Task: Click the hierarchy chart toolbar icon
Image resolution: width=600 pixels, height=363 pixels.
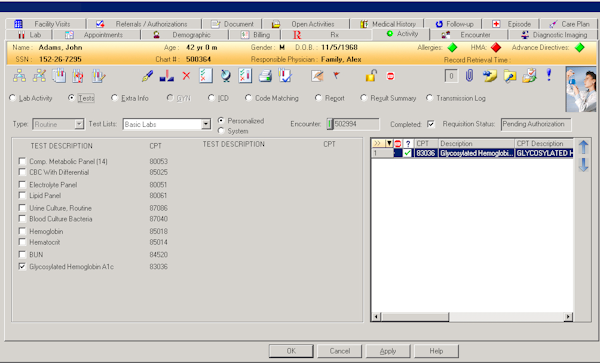Action: point(20,76)
